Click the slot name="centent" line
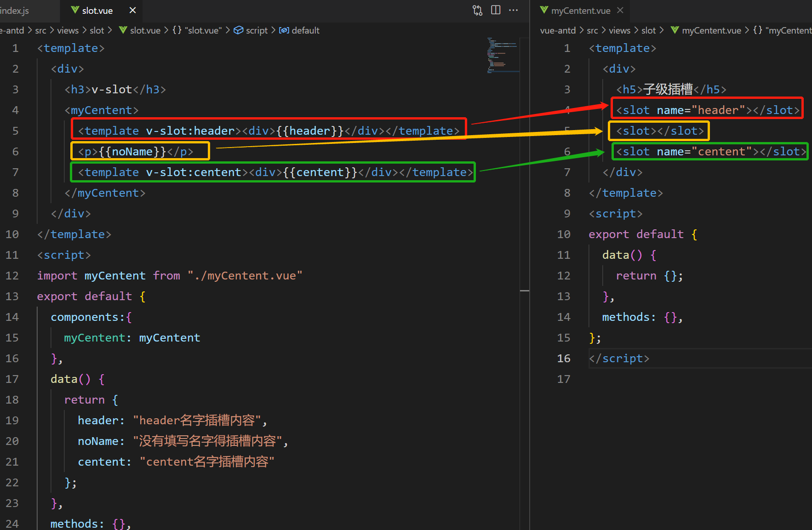The height and width of the screenshot is (530, 812). [711, 152]
